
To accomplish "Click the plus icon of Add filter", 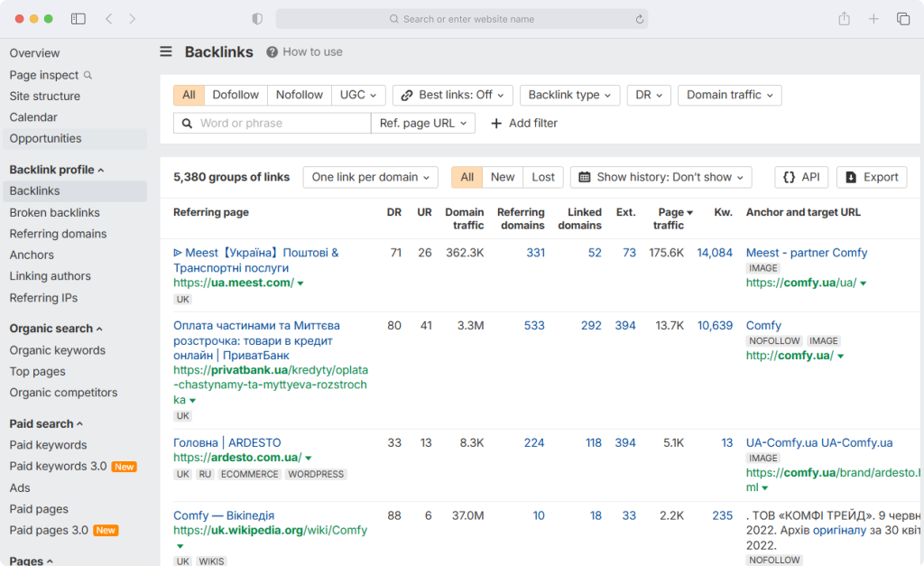I will (496, 124).
